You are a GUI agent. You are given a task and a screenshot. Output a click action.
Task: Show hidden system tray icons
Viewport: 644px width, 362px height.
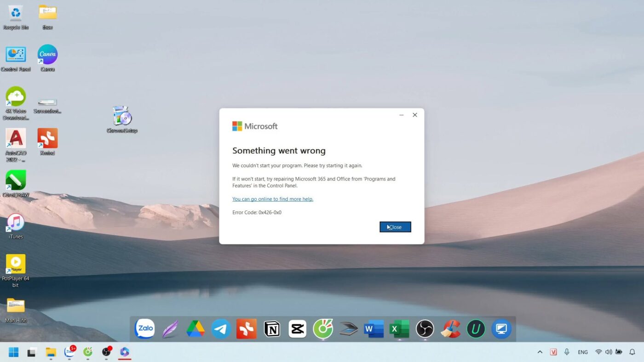tap(540, 352)
